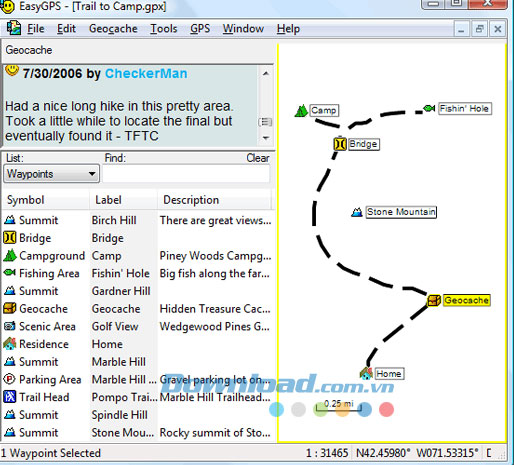Click inside the Find search field
This screenshot has width=514, height=465.
pyautogui.click(x=186, y=174)
